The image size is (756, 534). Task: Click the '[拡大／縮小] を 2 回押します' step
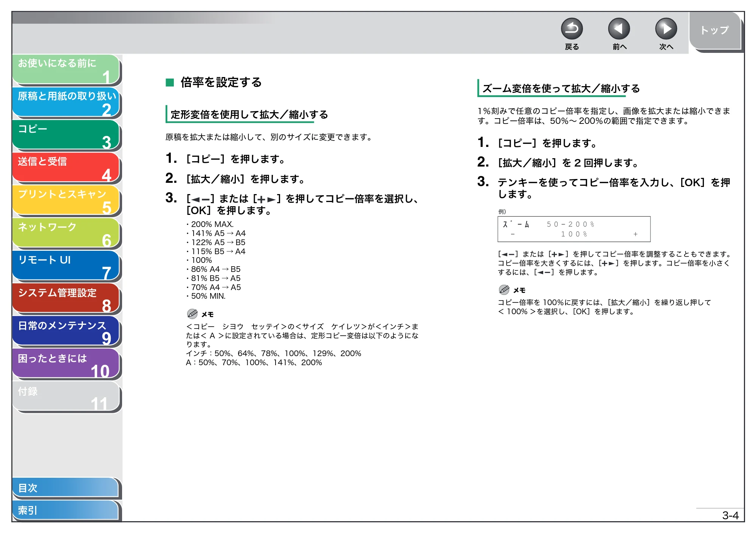(x=568, y=163)
